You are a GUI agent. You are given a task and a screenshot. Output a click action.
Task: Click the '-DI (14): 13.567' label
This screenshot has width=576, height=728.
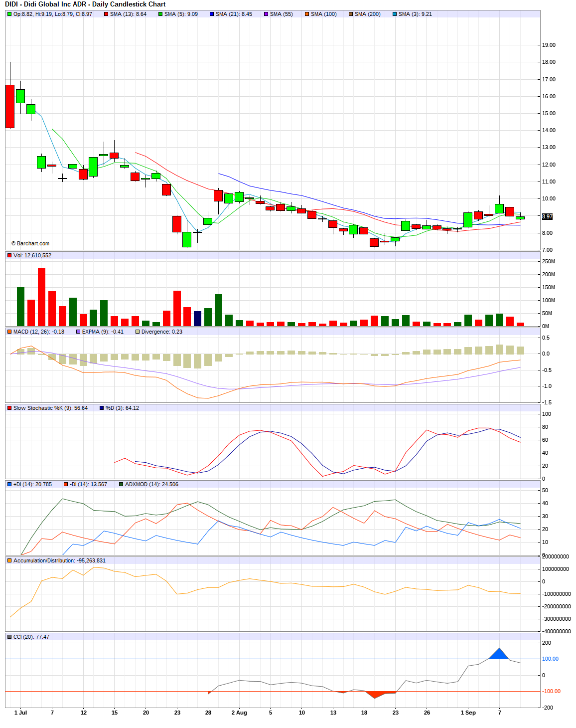[89, 484]
